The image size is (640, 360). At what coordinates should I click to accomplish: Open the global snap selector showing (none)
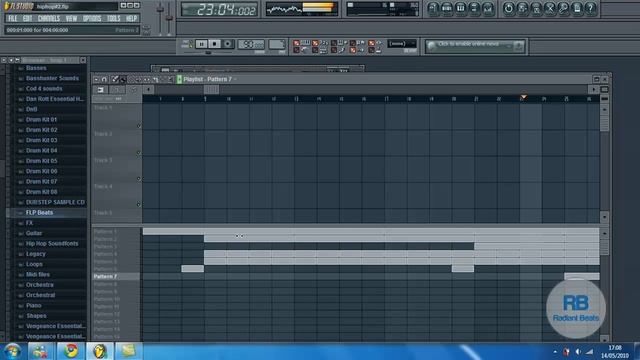coord(402,44)
